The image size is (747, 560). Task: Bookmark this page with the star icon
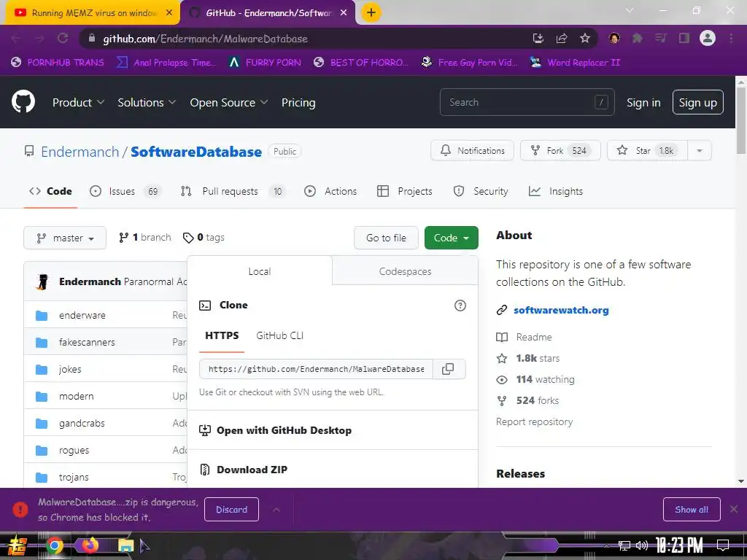click(x=585, y=39)
